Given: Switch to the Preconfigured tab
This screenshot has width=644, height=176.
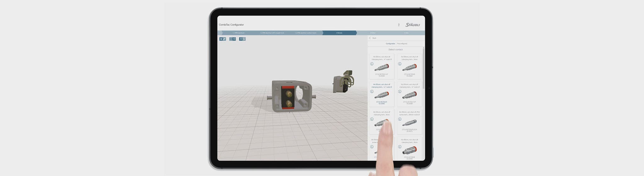Looking at the screenshot, I should pyautogui.click(x=402, y=44).
